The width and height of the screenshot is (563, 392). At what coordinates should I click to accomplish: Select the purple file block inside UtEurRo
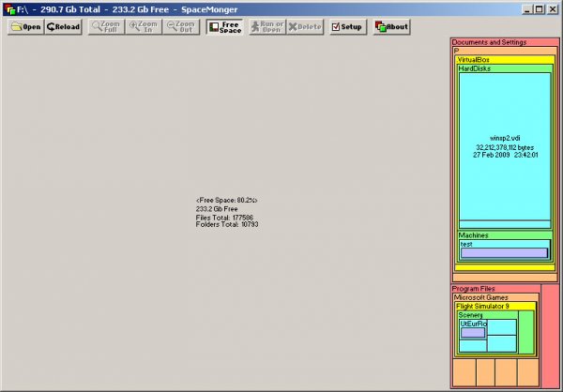473,333
